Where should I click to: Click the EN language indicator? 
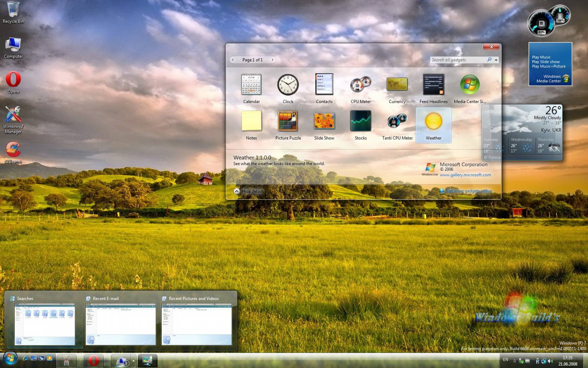click(x=506, y=360)
